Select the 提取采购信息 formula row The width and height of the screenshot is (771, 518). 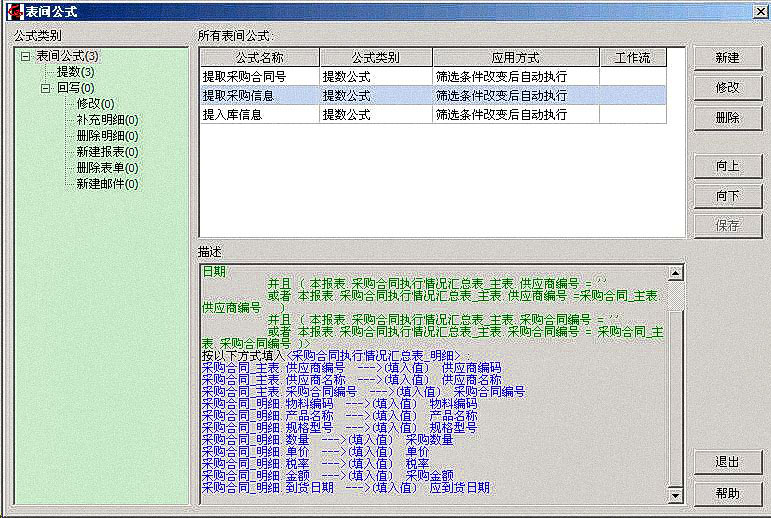[433, 95]
